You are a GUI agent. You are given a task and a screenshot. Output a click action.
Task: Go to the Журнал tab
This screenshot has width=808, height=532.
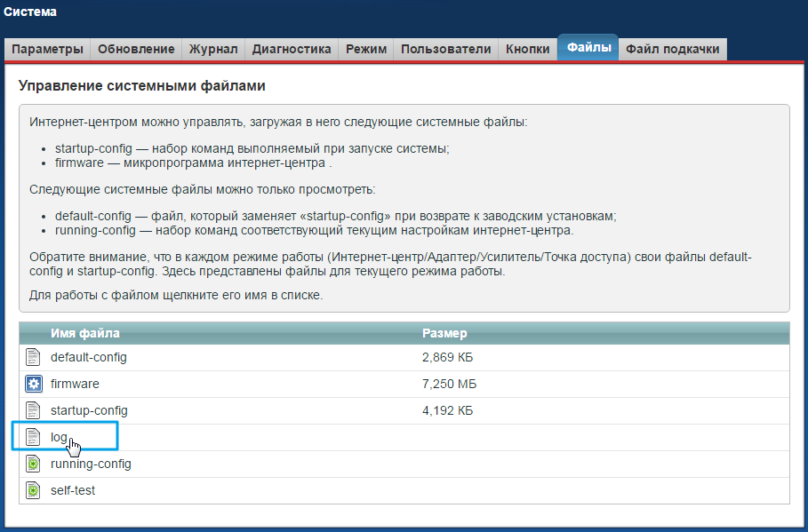point(213,50)
